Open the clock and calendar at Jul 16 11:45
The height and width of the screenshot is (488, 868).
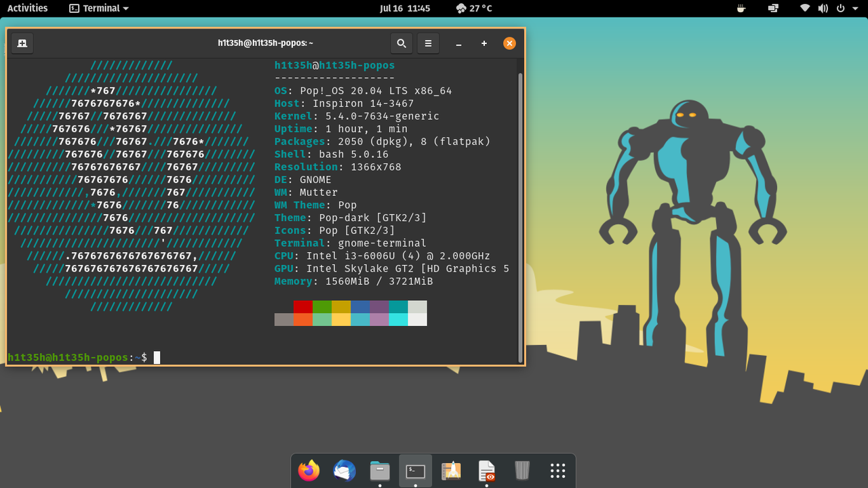click(x=405, y=8)
